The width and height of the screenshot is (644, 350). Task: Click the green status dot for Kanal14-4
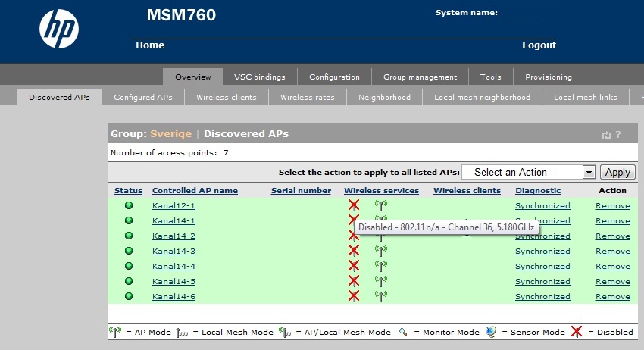129,266
